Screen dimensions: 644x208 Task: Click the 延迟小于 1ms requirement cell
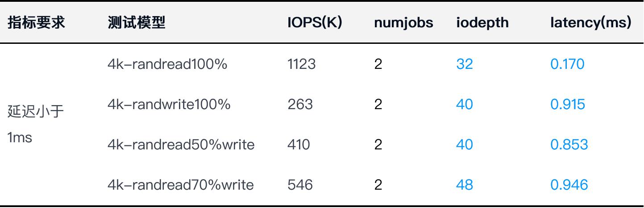36,125
